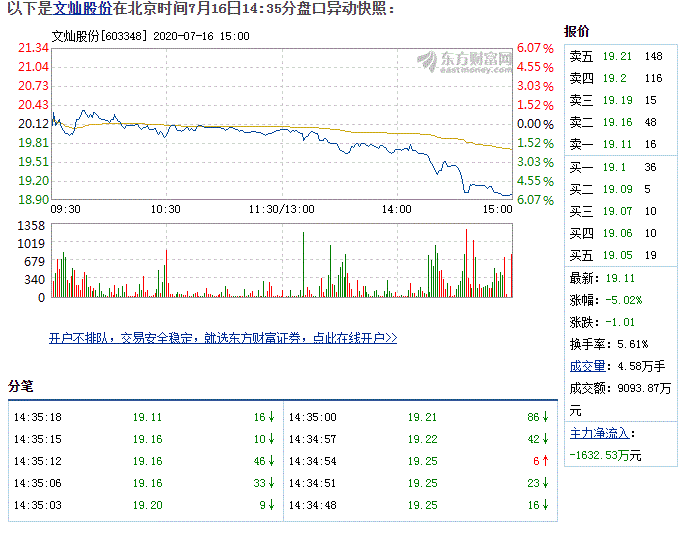This screenshot has width=681, height=533.
Task: Click the 14:35:18 tick trade time
Action: [x=38, y=417]
